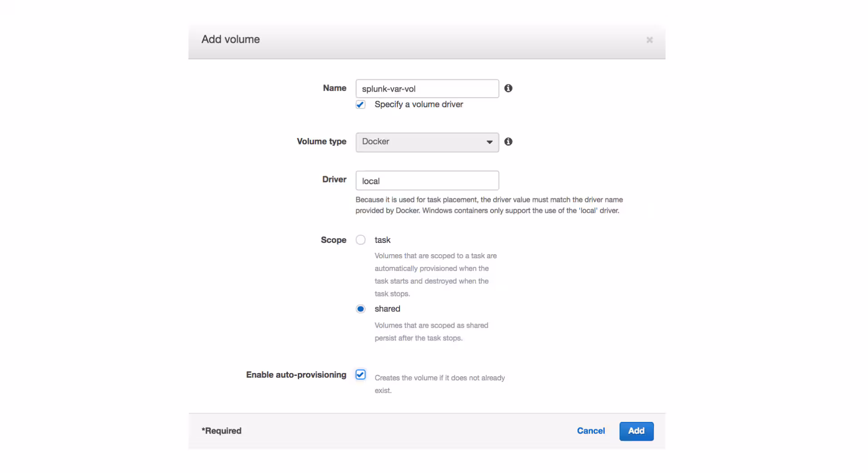Click into the Driver field containing local
This screenshot has width=868, height=473.
tap(427, 181)
